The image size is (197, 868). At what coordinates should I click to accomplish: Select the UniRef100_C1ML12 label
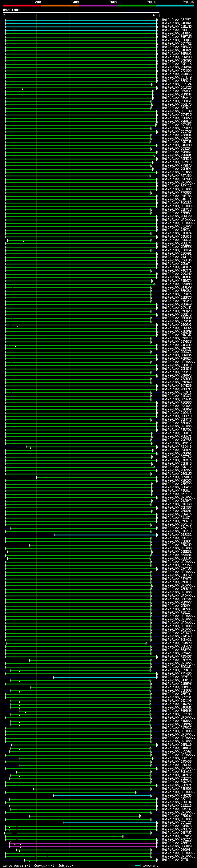pos(177,30)
